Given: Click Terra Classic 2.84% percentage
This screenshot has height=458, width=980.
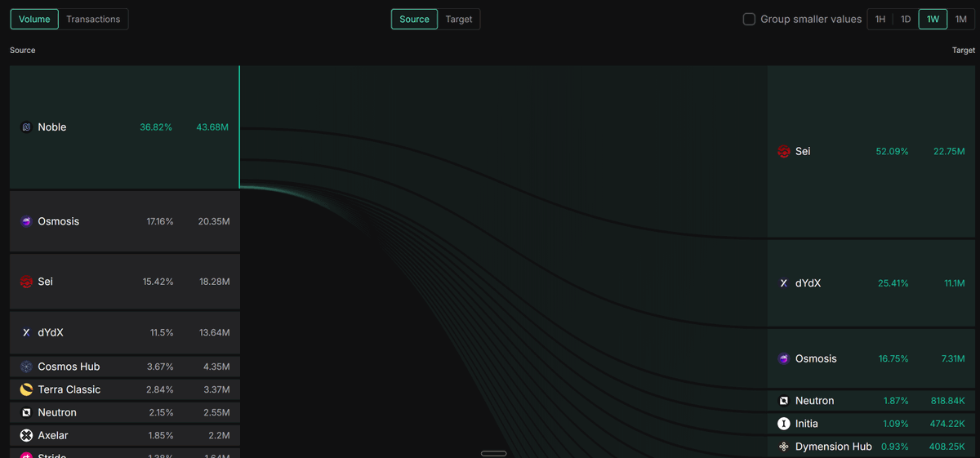Looking at the screenshot, I should pos(160,389).
